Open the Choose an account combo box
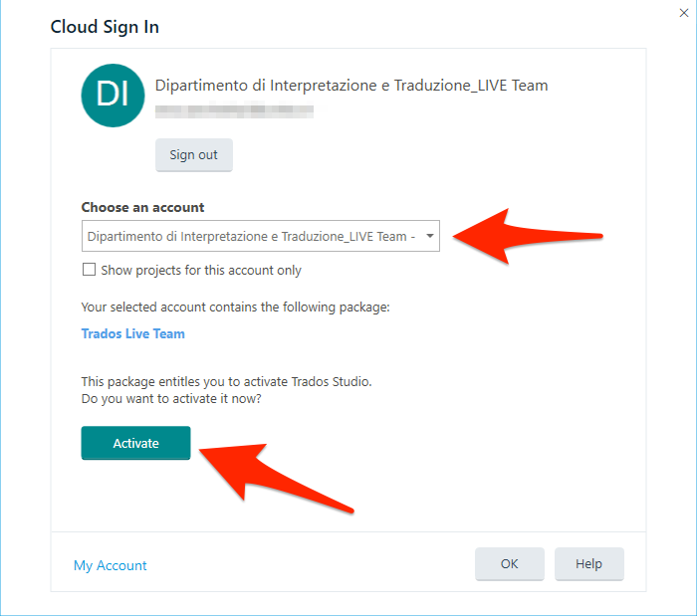The width and height of the screenshot is (697, 616). (261, 236)
